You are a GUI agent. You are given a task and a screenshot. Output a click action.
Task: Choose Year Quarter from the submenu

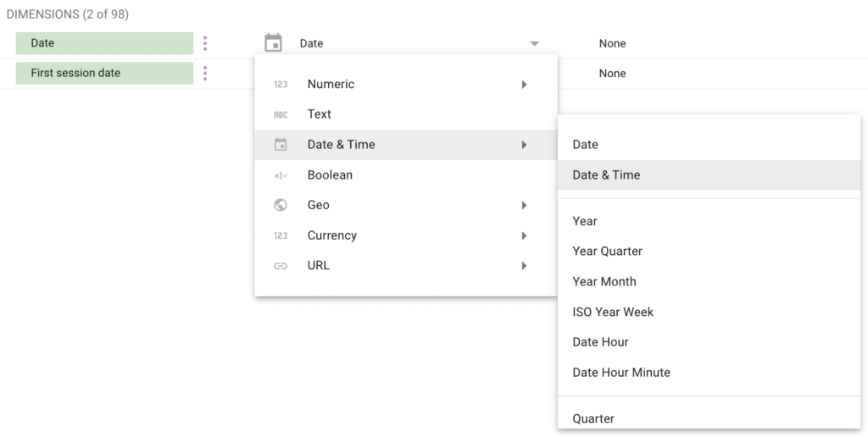click(607, 252)
